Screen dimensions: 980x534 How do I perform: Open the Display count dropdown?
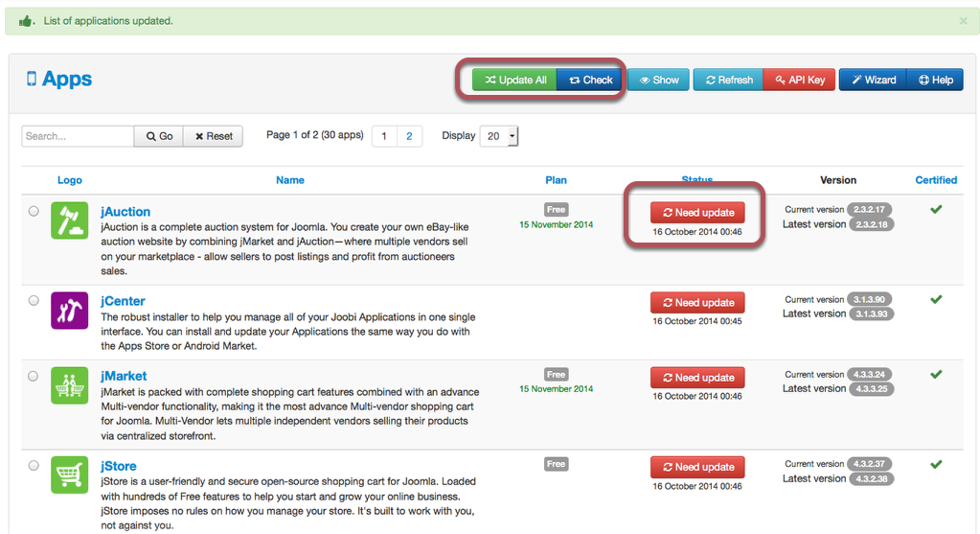point(499,136)
